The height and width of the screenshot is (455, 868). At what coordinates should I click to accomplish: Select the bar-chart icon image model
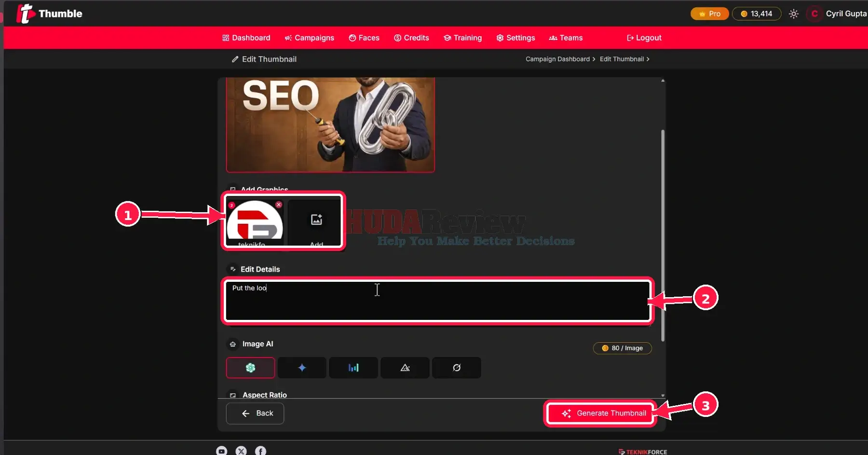[353, 368]
